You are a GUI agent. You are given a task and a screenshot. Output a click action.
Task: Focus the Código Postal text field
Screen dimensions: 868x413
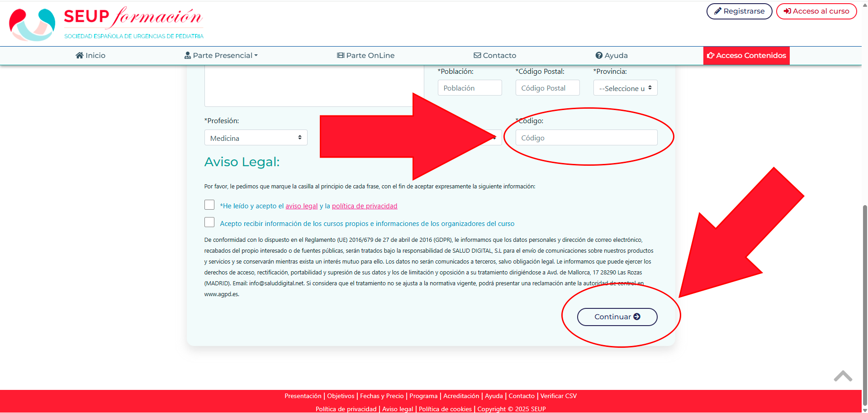pos(547,88)
